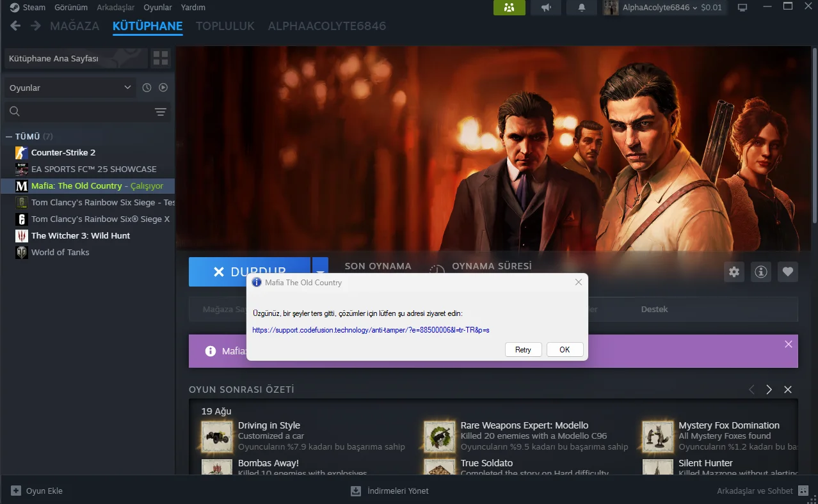
Task: Open the game settings gear icon
Action: 734,272
